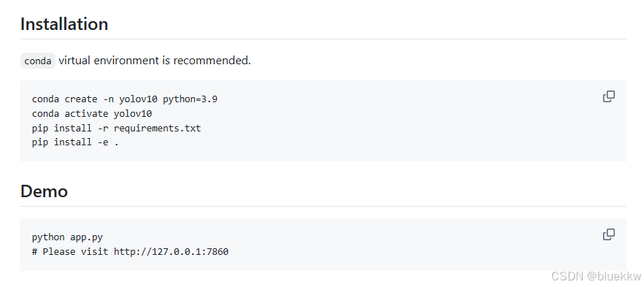Click the # Please visit comment text
Viewport: 644px width, 287px height.
(70, 252)
